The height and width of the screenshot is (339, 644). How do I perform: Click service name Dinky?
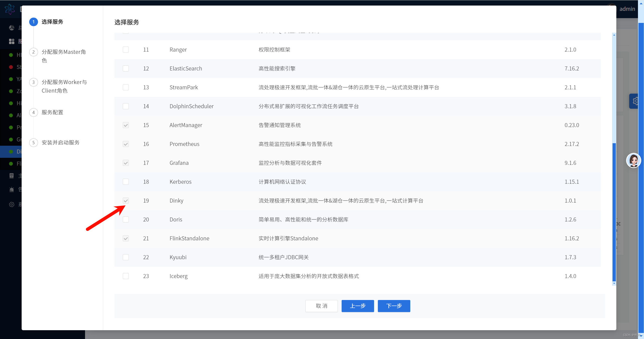(x=176, y=201)
